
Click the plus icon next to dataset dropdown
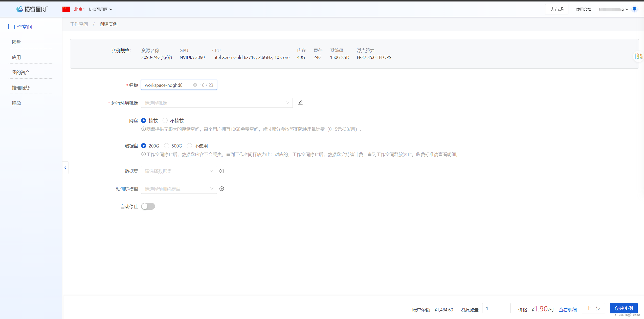222,171
